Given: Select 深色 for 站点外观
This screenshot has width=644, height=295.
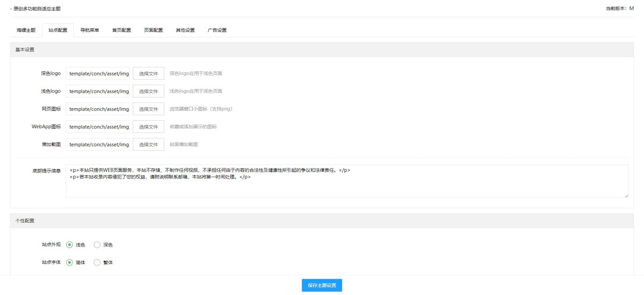Looking at the screenshot, I should click(x=97, y=245).
